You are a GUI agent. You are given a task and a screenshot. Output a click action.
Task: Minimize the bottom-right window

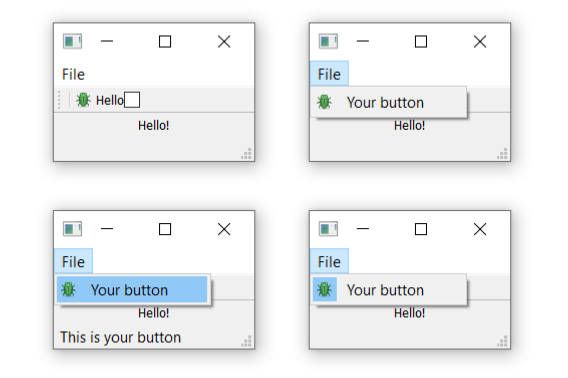363,229
